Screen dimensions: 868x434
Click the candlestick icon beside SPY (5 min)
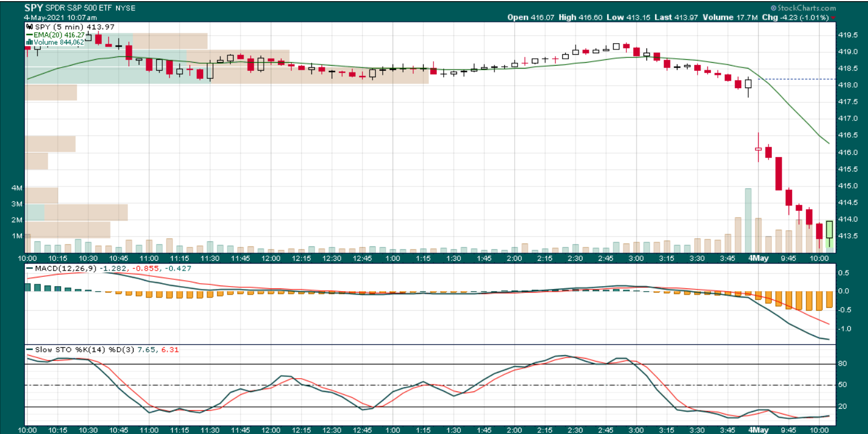coord(29,26)
